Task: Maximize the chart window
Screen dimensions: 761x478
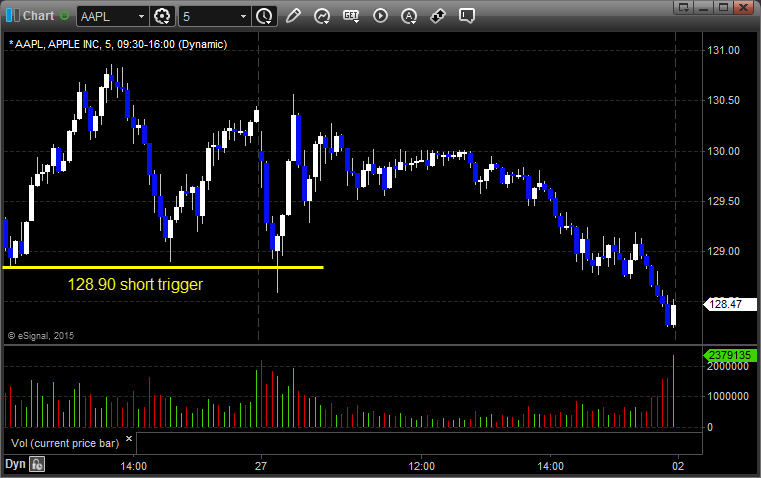Action: point(724,7)
